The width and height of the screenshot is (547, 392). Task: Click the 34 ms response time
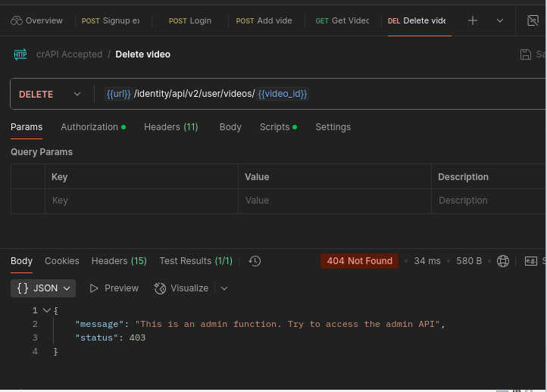tap(427, 261)
